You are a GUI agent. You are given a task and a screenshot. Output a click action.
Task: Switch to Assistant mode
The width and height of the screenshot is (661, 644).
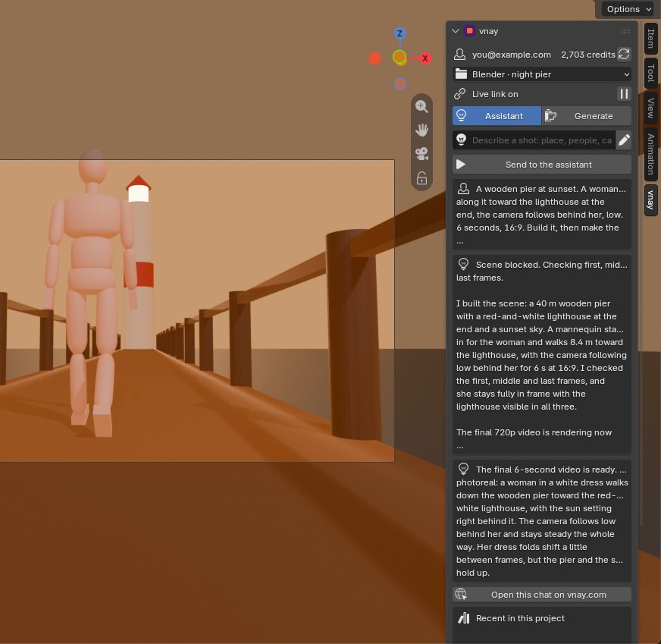coord(497,116)
